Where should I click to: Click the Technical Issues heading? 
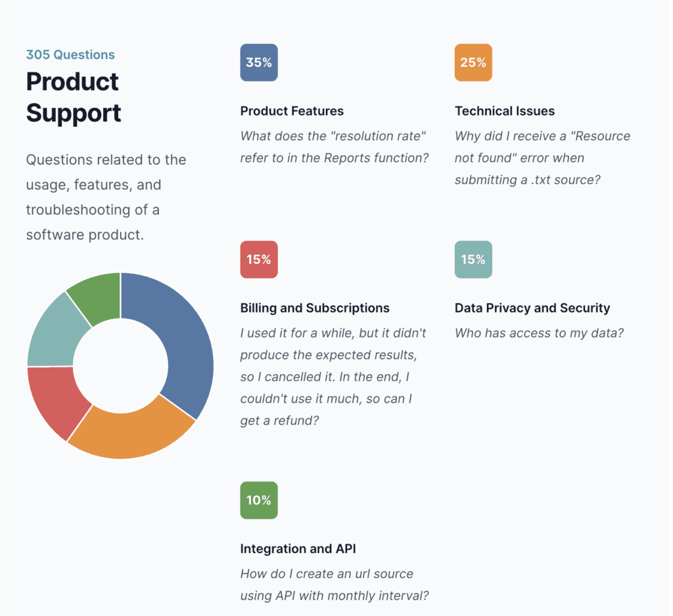[x=505, y=111]
